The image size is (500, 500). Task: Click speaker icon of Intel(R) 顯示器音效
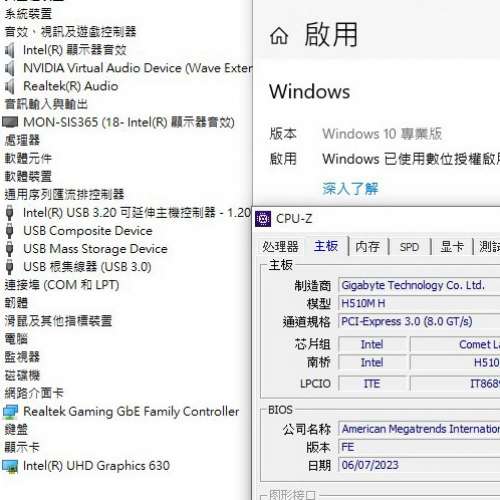10,50
